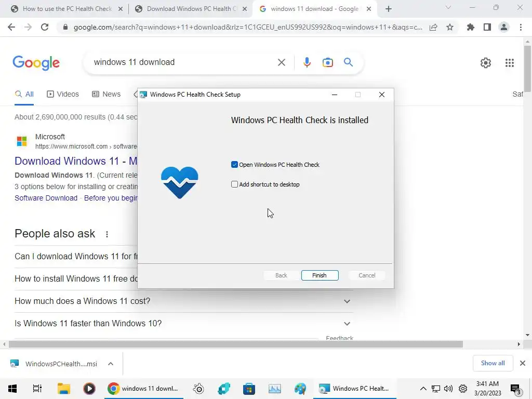Viewport: 532px width, 399px height.
Task: Click Google logo to go home
Action: (x=36, y=63)
